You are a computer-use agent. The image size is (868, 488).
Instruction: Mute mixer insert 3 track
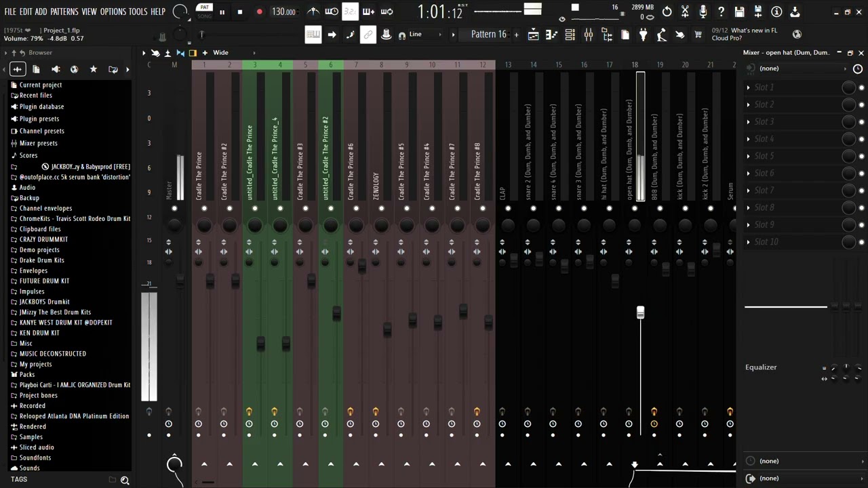[x=255, y=209]
